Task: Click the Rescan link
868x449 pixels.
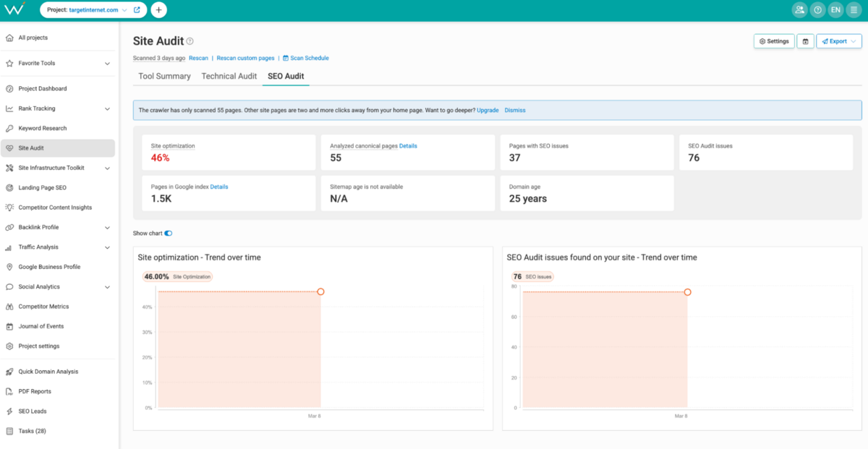Action: tap(198, 58)
